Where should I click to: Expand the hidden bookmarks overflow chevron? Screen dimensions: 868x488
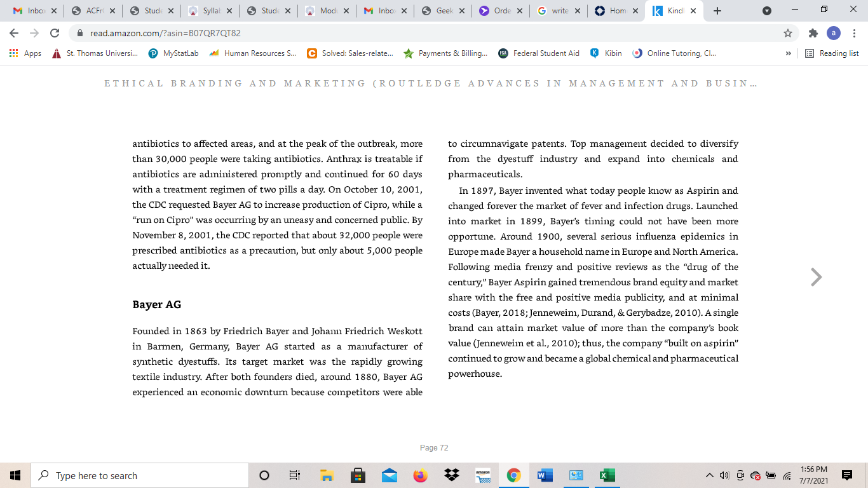789,53
